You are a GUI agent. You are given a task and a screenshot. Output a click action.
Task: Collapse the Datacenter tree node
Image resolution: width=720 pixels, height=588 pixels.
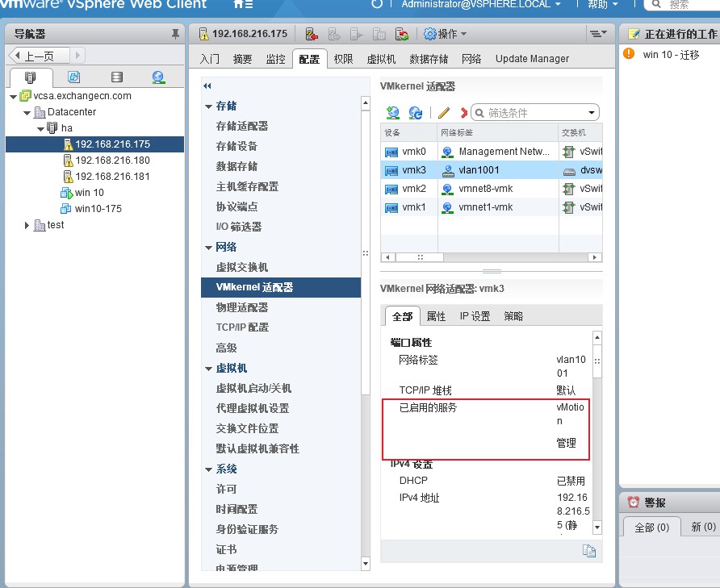[27, 113]
